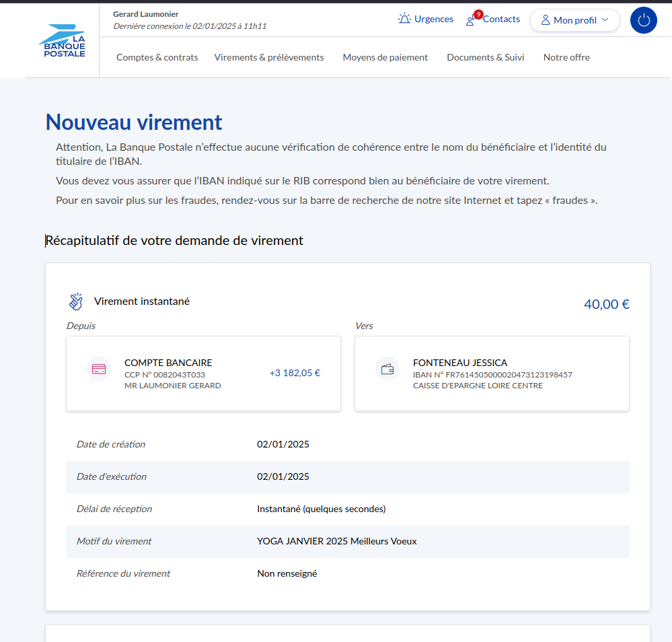The height and width of the screenshot is (642, 672).
Task: Click the La Banque Postale logo
Action: click(x=62, y=41)
